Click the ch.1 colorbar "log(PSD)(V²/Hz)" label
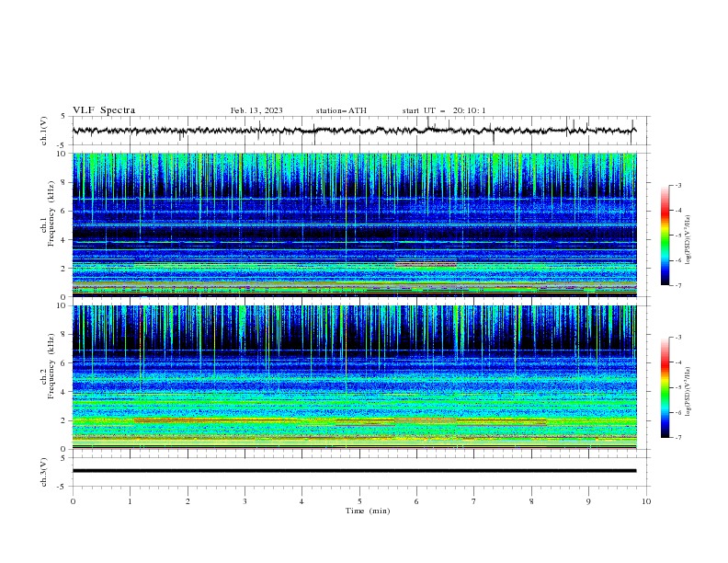The image size is (728, 563). coord(688,240)
